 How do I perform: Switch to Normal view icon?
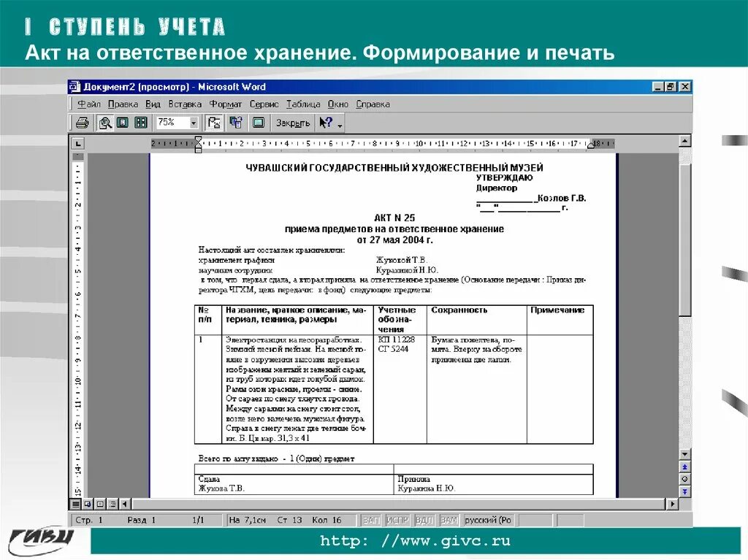[x=76, y=504]
